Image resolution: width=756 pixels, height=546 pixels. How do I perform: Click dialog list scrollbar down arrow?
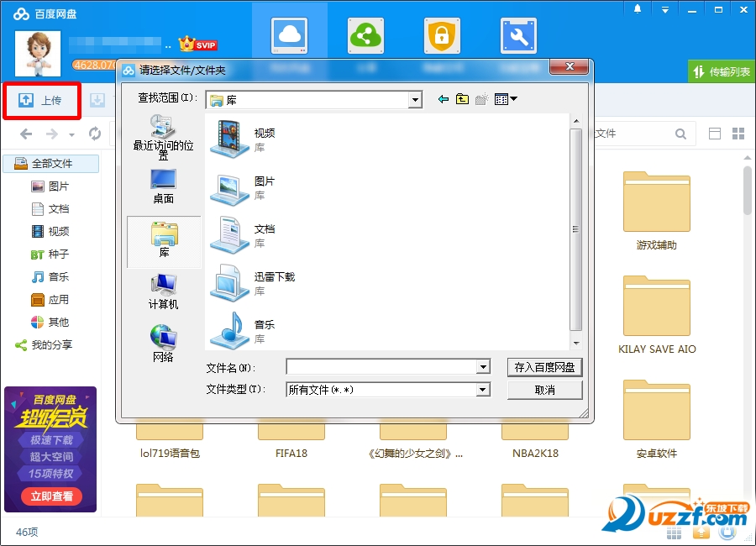576,344
